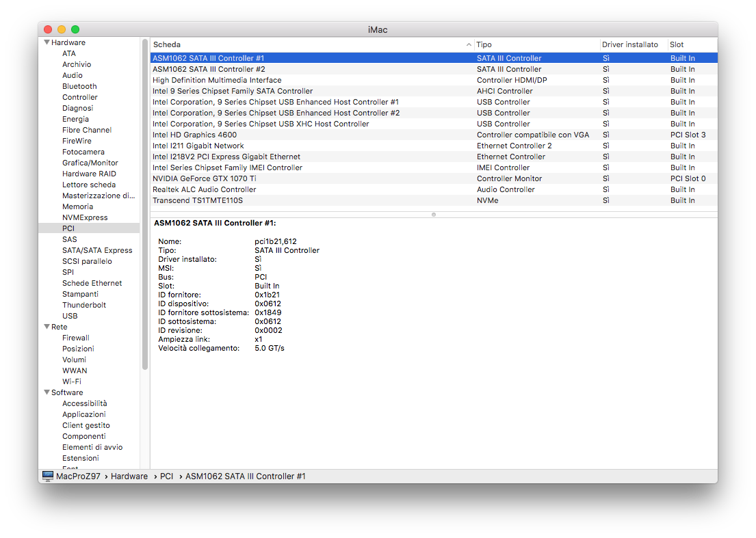Open USB sidebar entry
The height and width of the screenshot is (538, 756).
[70, 316]
